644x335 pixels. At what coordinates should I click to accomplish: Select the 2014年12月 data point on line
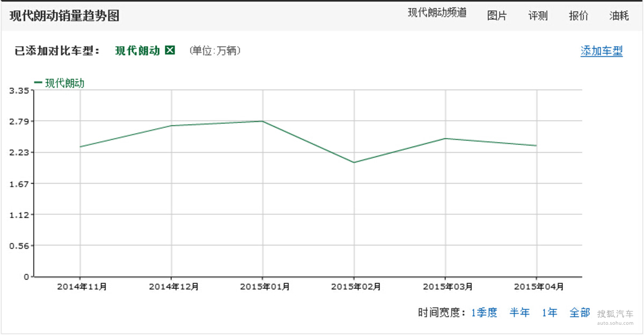(171, 126)
